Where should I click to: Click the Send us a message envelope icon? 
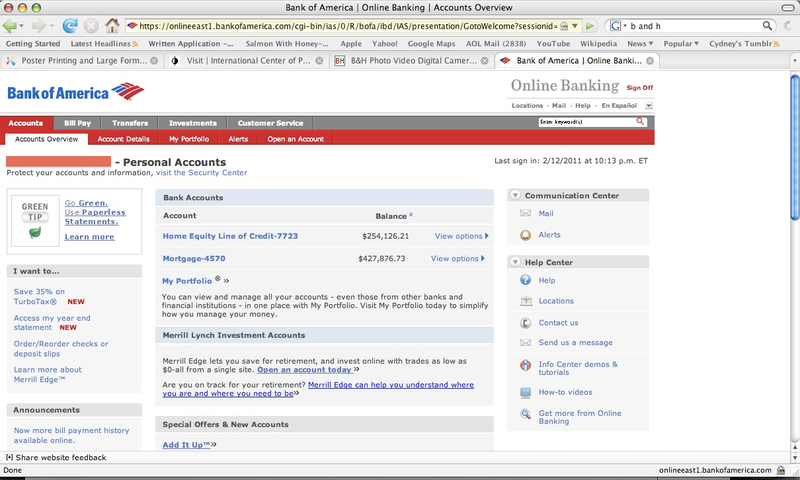(x=526, y=343)
